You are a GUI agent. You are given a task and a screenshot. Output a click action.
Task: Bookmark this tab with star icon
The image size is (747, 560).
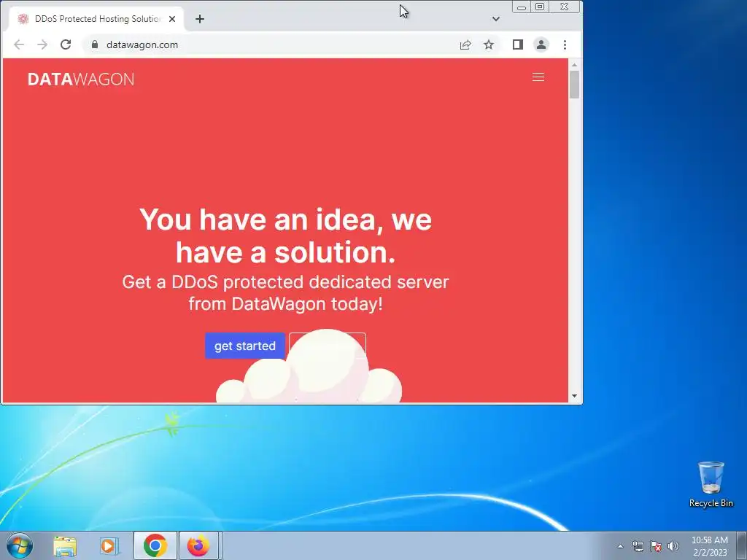[489, 44]
